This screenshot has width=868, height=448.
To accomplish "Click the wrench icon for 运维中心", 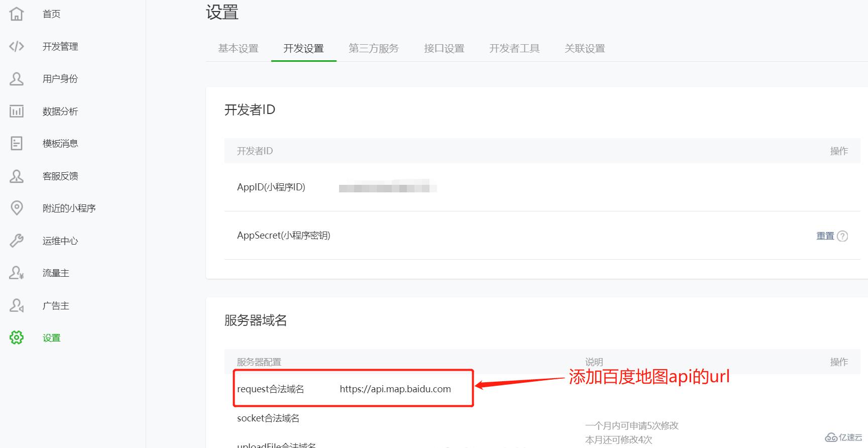I will click(17, 241).
